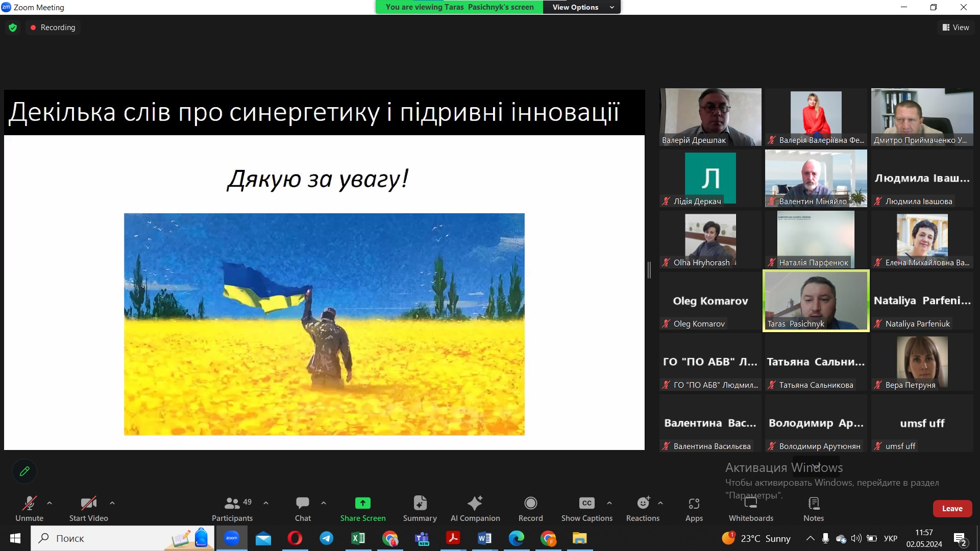Click the Поиск taskbar search field
980x551 pixels.
[122, 538]
